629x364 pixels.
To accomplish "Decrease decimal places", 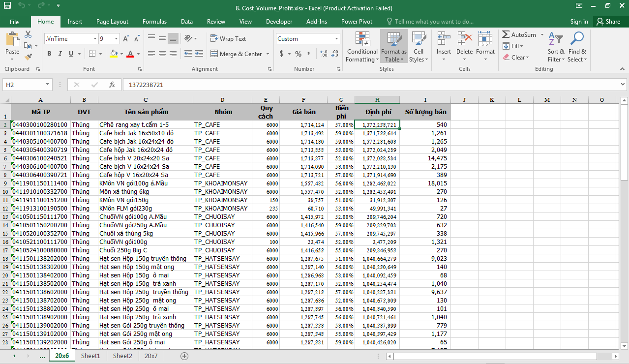I will [x=335, y=54].
